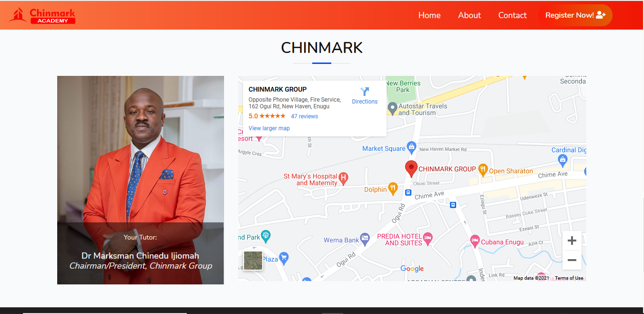
Task: Click the Autostar Travels and Tourism pin
Action: click(x=392, y=108)
